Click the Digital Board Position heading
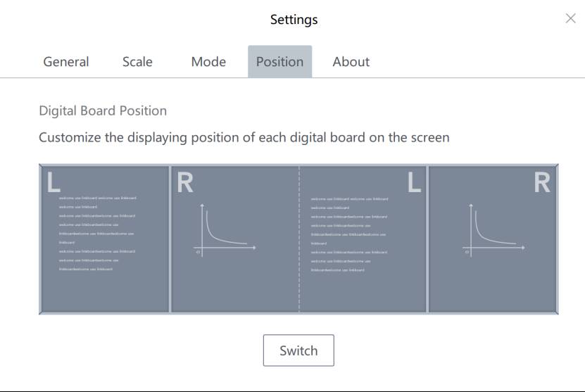This screenshot has height=392, width=585. [x=103, y=110]
